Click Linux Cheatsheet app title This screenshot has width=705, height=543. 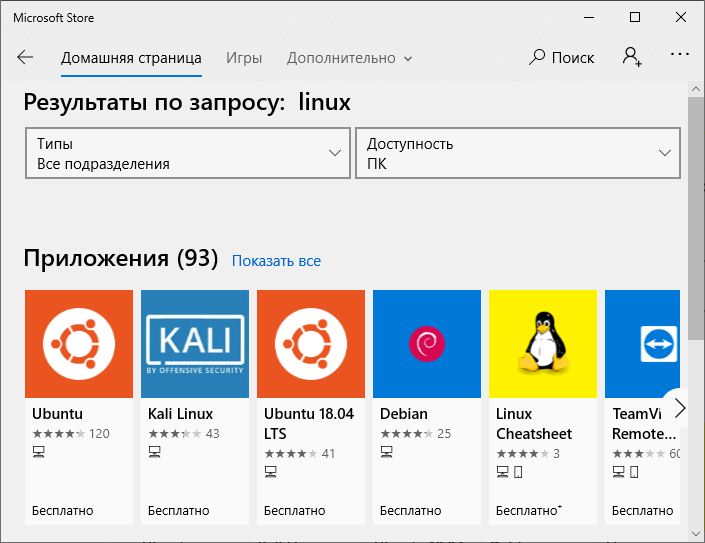(534, 423)
